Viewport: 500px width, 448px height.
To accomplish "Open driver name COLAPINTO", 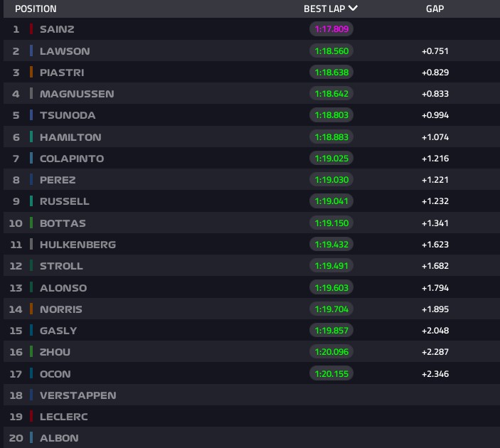I will pyautogui.click(x=72, y=159).
